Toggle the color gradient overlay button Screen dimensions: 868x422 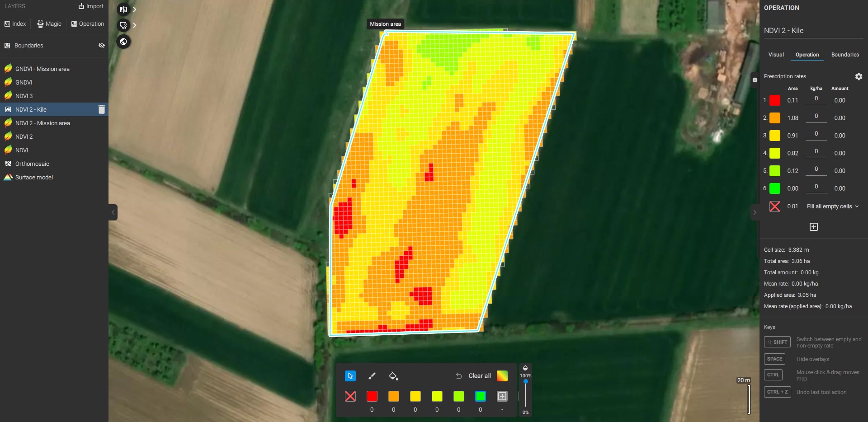pyautogui.click(x=502, y=376)
